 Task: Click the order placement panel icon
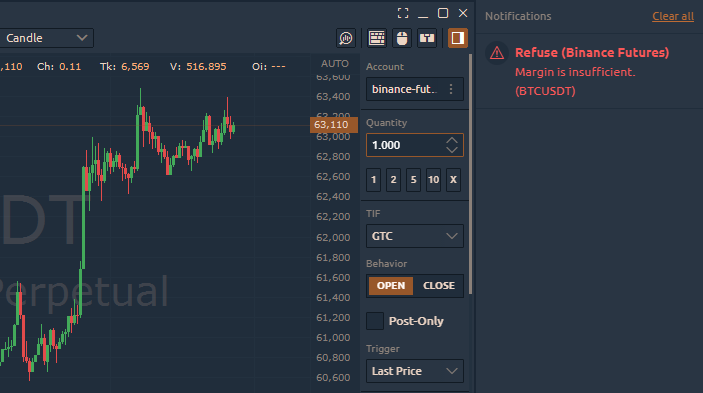427,38
